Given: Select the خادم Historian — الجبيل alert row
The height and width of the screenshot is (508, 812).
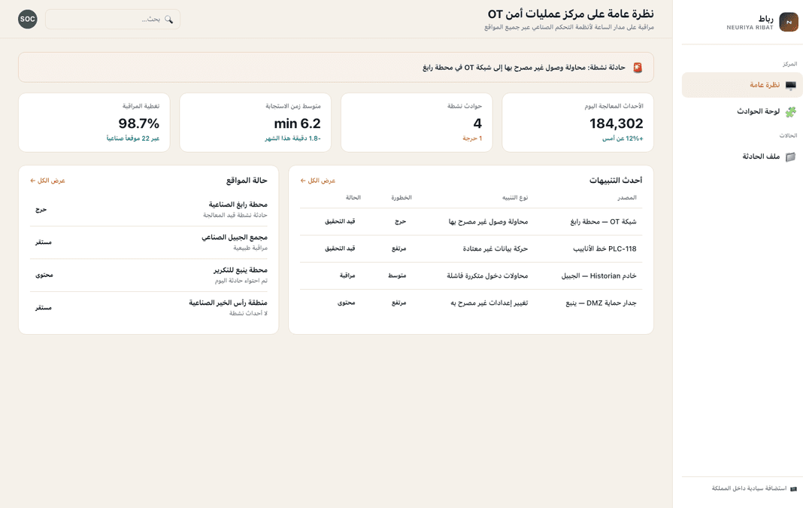Looking at the screenshot, I should [x=471, y=275].
